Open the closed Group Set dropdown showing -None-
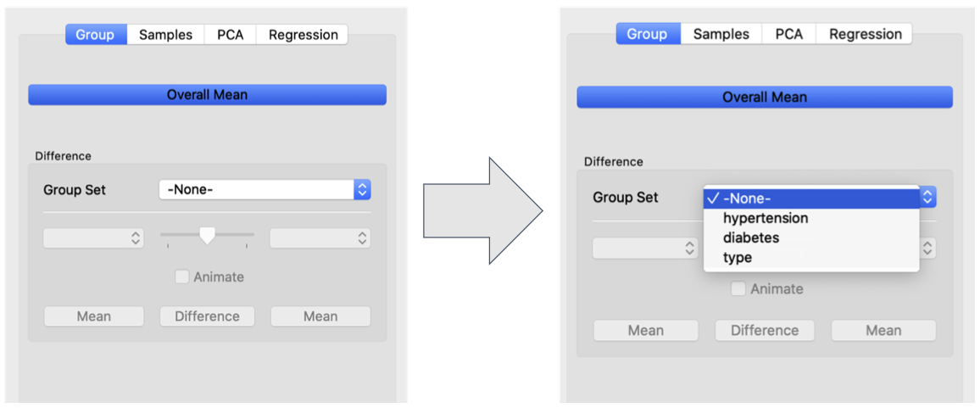This screenshot has height=408, width=980. click(x=265, y=189)
